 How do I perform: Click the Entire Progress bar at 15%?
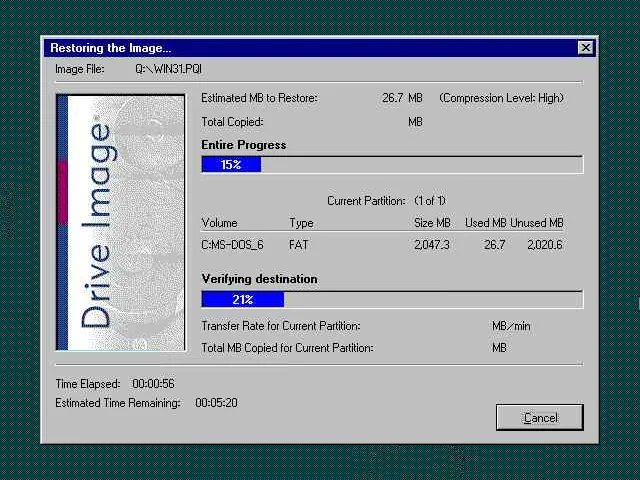click(x=392, y=164)
